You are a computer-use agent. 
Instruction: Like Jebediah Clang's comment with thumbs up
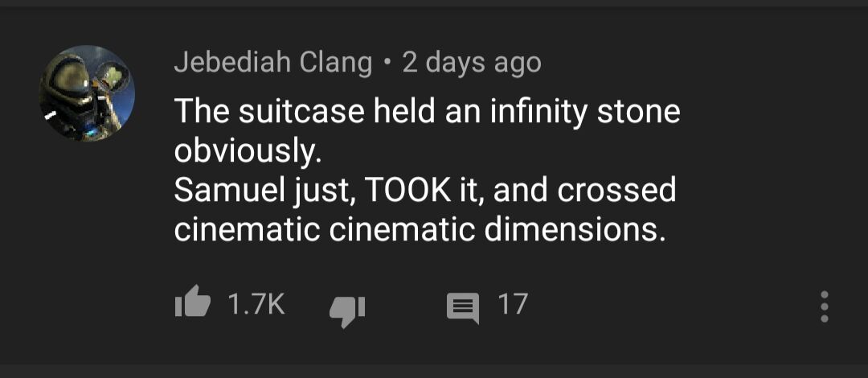(x=192, y=305)
